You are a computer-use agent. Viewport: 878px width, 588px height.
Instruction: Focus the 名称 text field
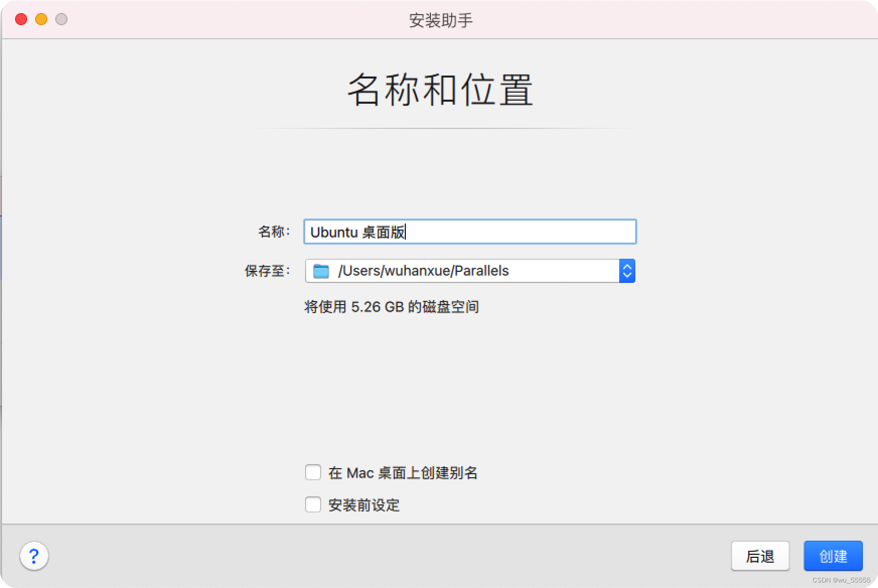(470, 232)
